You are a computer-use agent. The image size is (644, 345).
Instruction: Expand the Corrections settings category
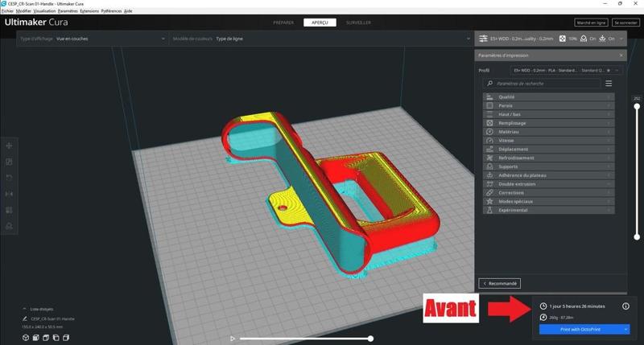tap(549, 192)
